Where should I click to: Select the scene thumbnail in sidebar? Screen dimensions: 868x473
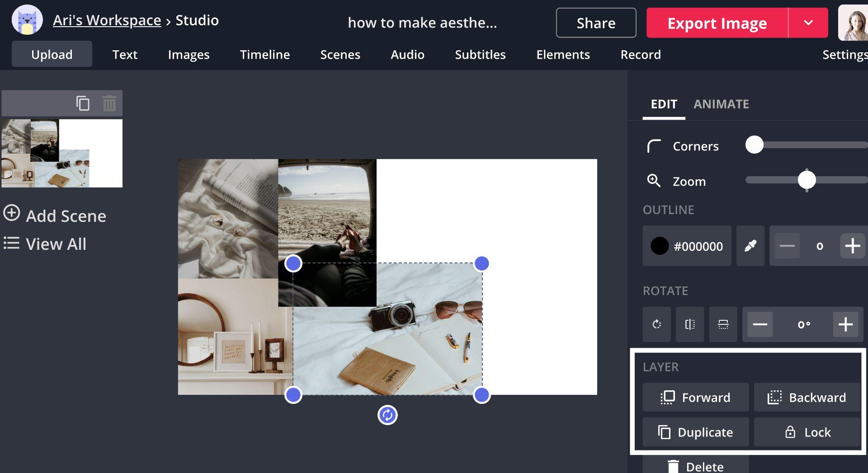click(x=62, y=153)
